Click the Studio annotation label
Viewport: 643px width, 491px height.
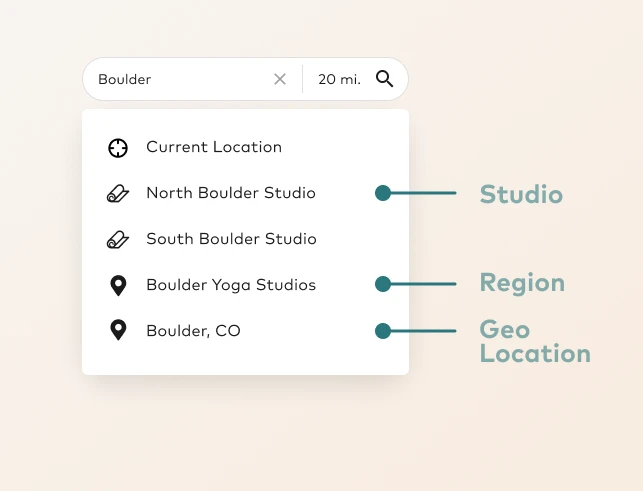tap(521, 194)
